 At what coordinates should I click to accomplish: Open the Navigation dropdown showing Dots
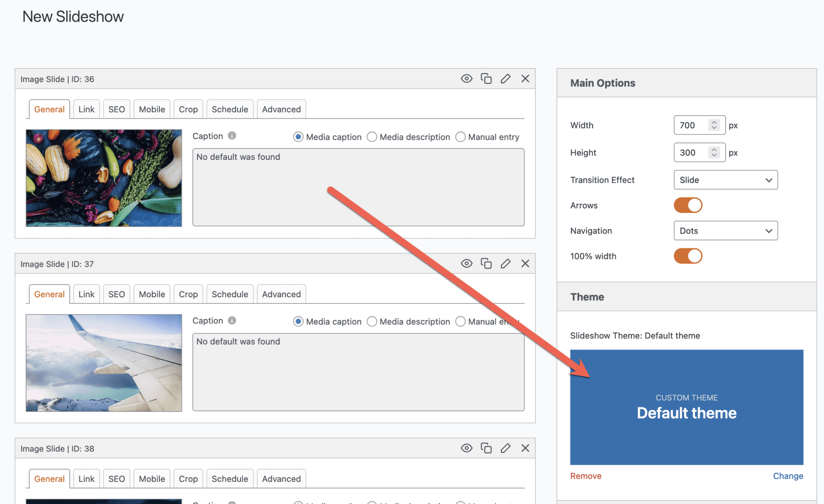725,231
